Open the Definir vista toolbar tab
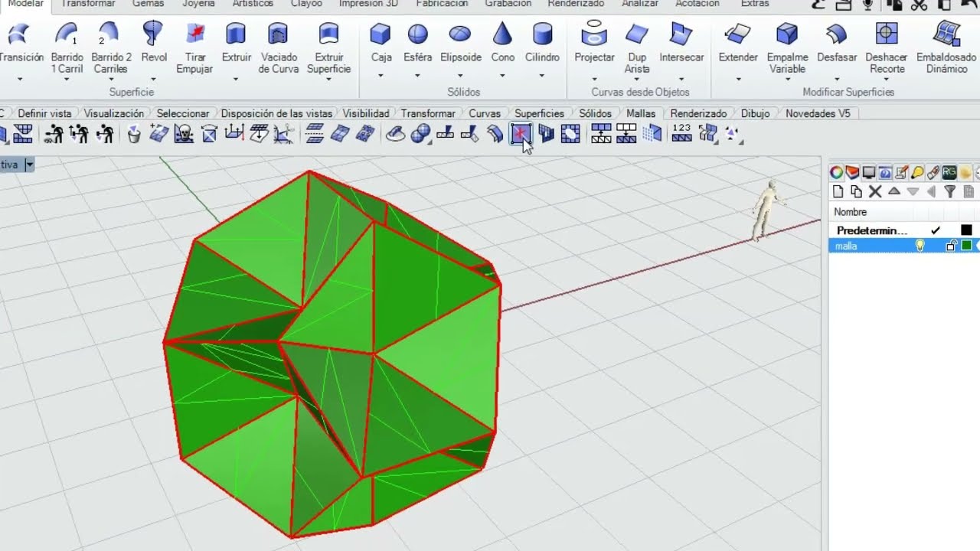Screen dimensions: 980x551 pos(44,113)
